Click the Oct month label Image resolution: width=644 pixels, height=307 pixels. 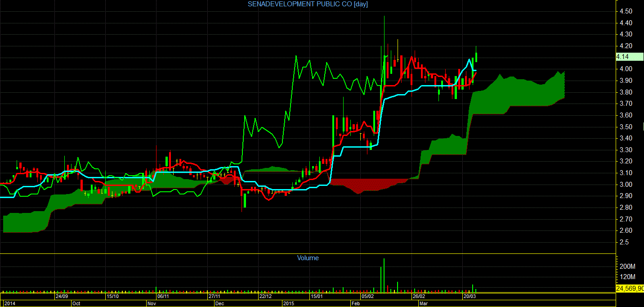[76, 304]
